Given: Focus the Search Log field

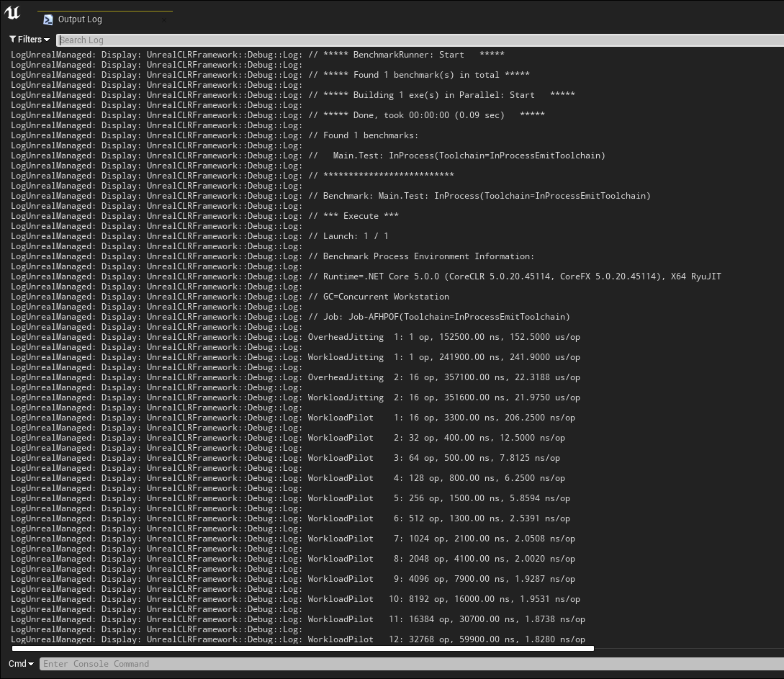Looking at the screenshot, I should coord(420,40).
